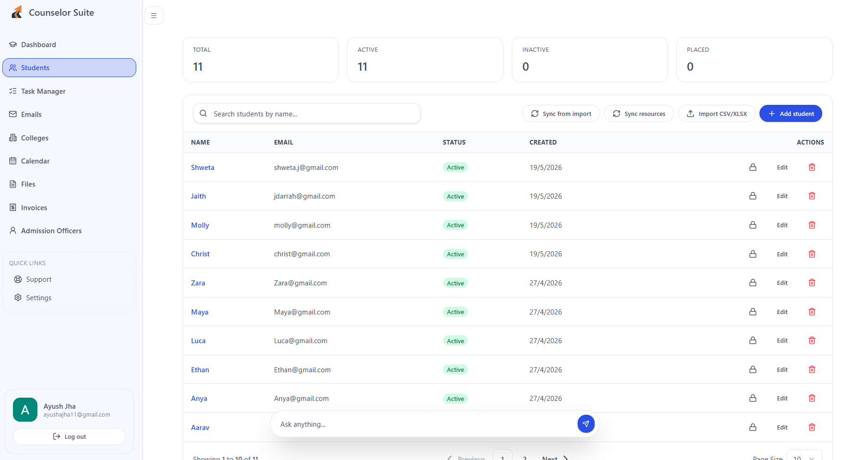Edit the Molly student record
This screenshot has width=868, height=460.
click(782, 225)
